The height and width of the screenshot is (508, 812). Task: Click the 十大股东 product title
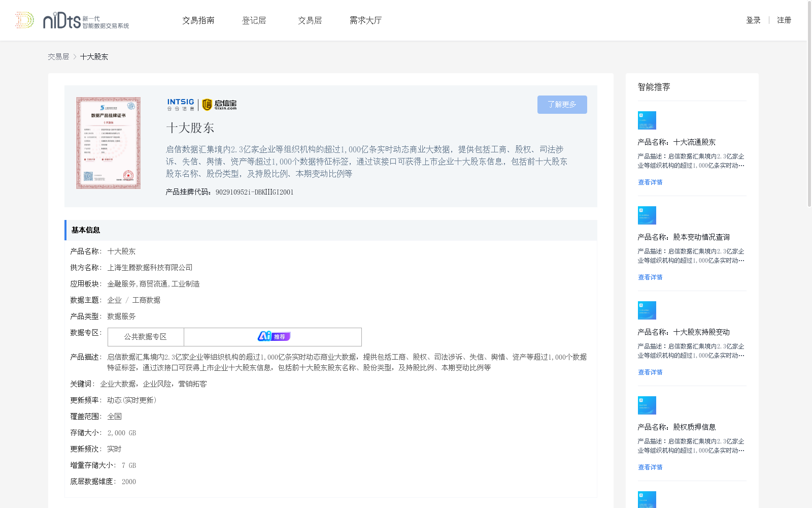pos(190,128)
